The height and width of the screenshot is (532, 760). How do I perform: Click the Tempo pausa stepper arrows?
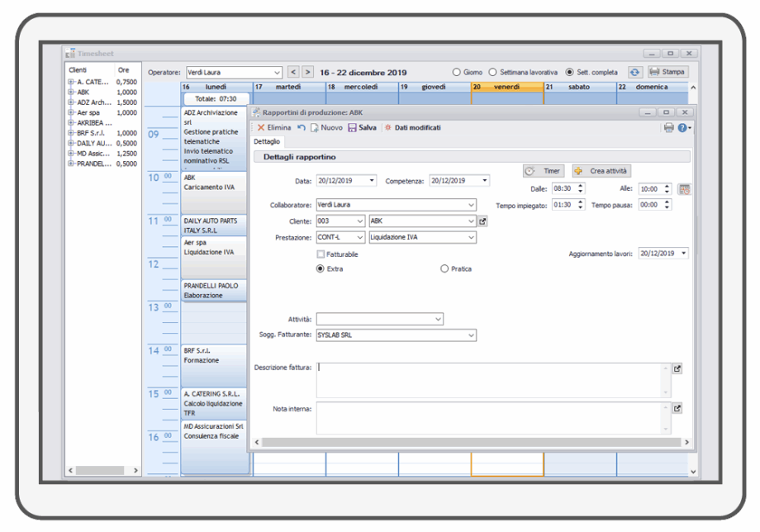[x=667, y=205]
